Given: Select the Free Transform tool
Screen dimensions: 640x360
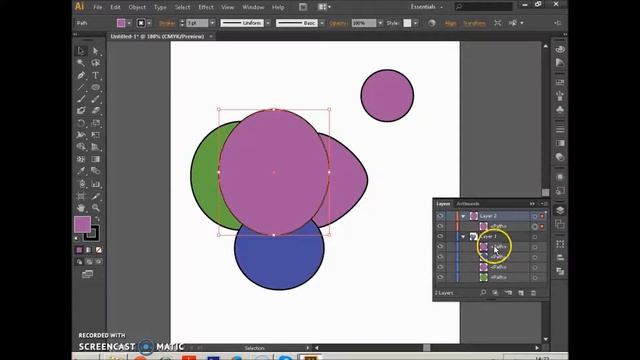Looking at the screenshot, I should (x=96, y=135).
